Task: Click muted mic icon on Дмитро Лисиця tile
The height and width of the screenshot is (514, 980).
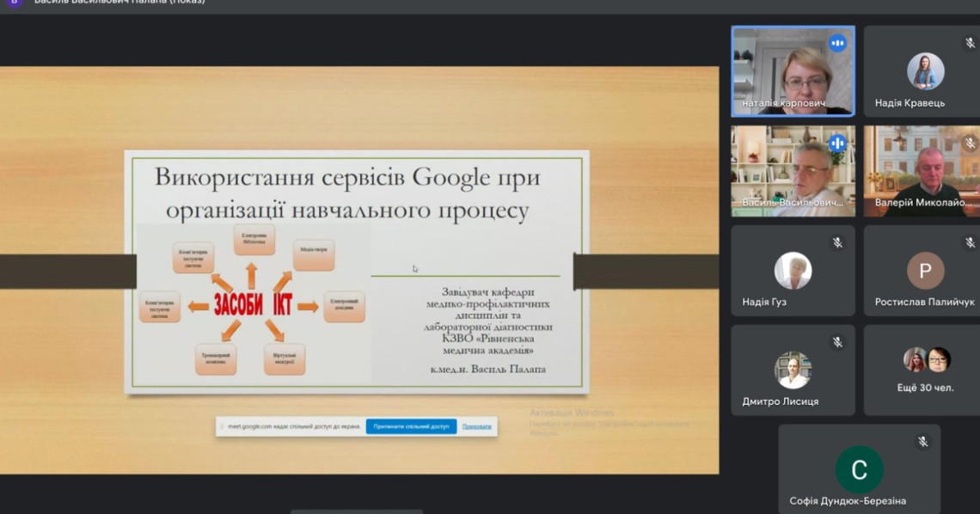Action: tap(837, 342)
